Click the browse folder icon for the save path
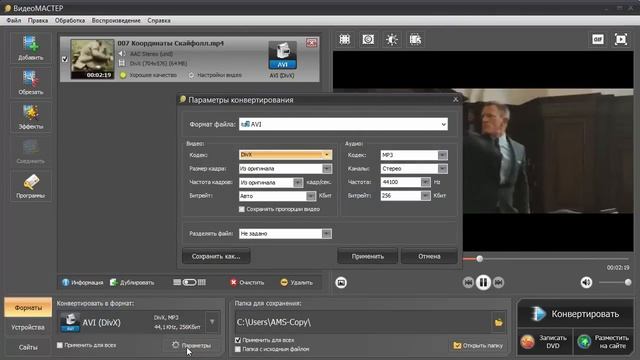 pyautogui.click(x=498, y=322)
